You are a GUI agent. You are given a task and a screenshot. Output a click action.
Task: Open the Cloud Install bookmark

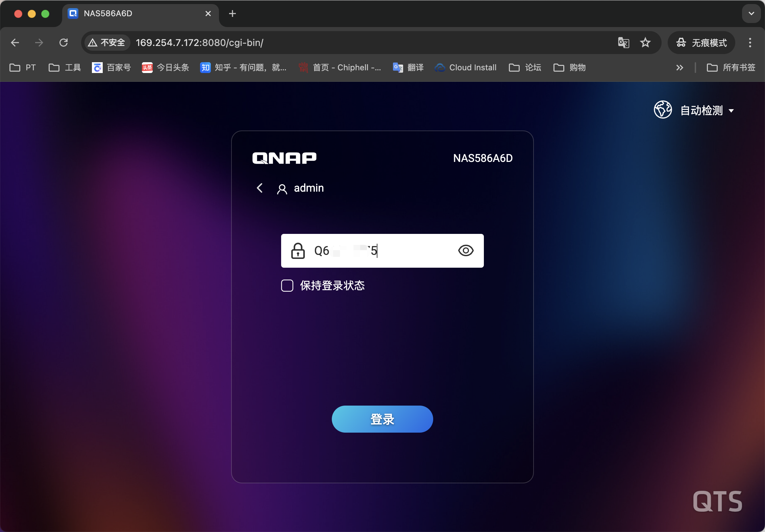point(466,68)
